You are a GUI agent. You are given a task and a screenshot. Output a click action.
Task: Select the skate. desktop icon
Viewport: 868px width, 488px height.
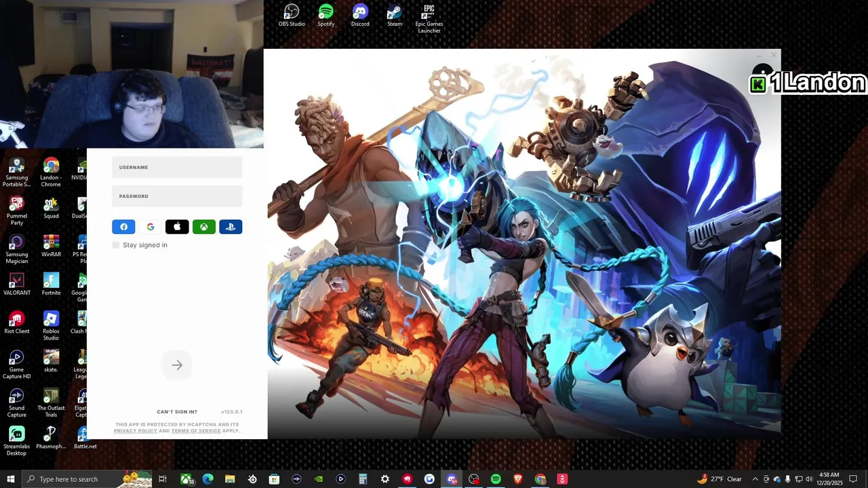click(x=51, y=362)
